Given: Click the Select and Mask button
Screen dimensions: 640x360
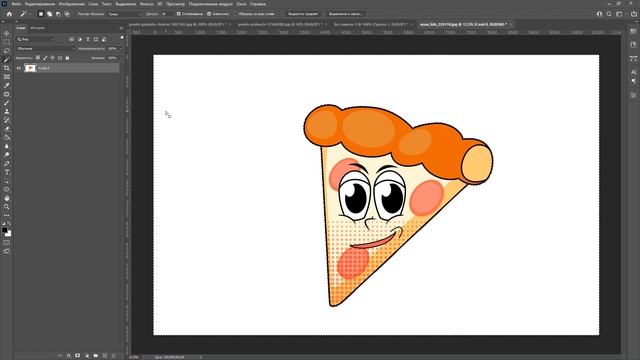Looking at the screenshot, I should (345, 14).
